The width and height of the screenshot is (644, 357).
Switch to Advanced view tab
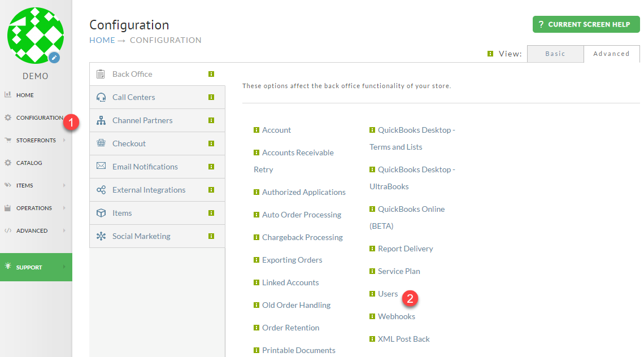612,54
